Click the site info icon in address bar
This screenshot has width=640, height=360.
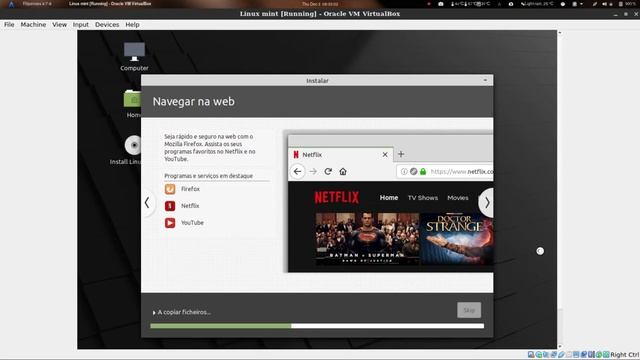tap(404, 171)
